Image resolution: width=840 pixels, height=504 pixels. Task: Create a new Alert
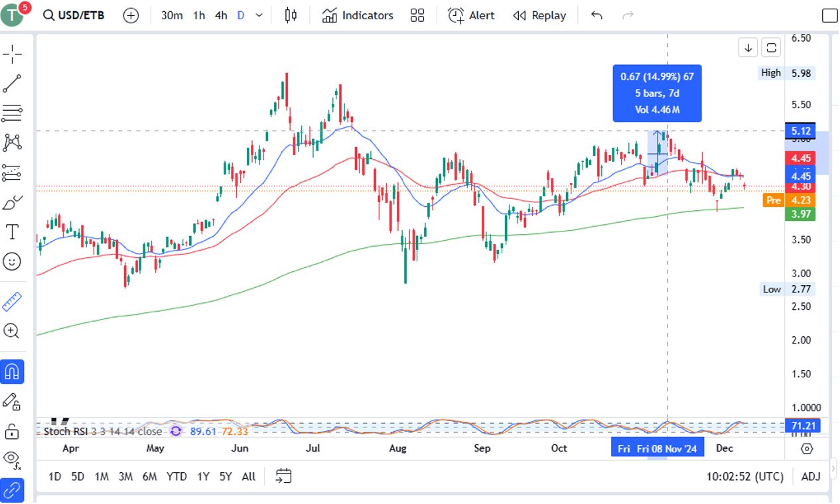tap(471, 15)
